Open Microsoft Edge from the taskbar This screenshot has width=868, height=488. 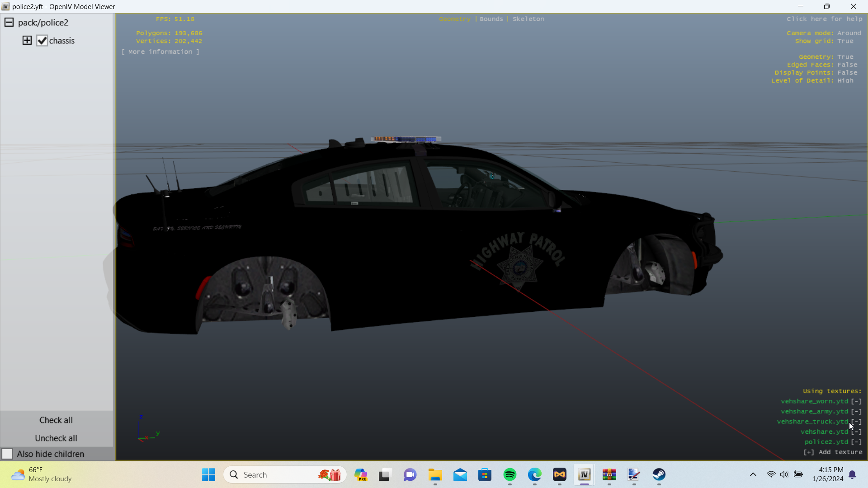[x=534, y=474]
